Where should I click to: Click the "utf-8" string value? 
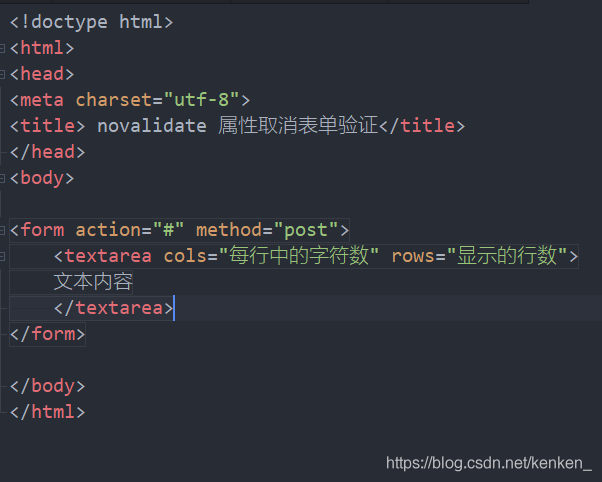tap(202, 100)
